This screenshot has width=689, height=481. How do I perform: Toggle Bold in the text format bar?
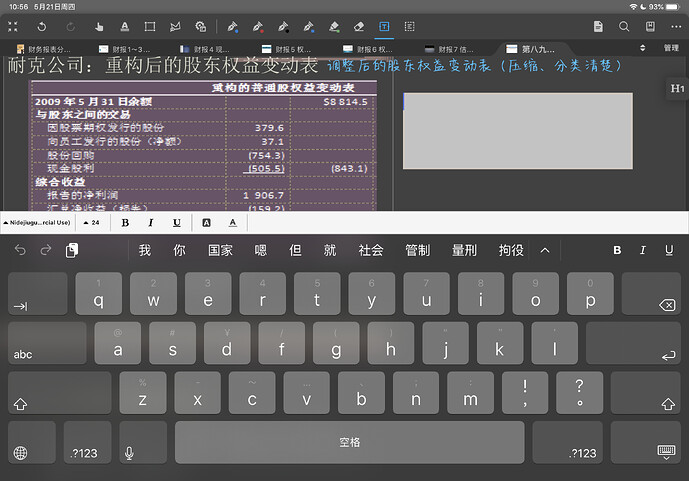[x=125, y=223]
